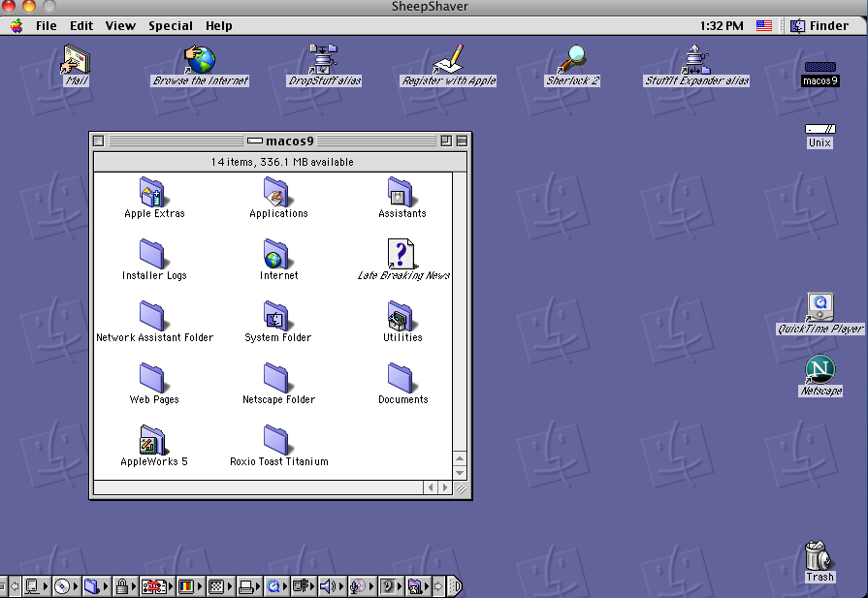The height and width of the screenshot is (598, 868).
Task: Click '14 items, 336.1 MB available' text
Action: point(282,162)
